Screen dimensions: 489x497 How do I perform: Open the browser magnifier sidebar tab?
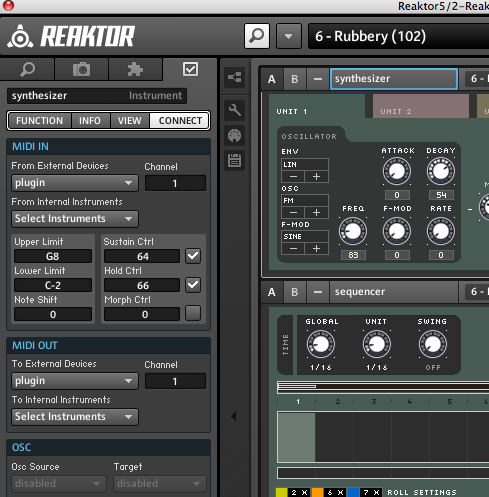(27, 69)
